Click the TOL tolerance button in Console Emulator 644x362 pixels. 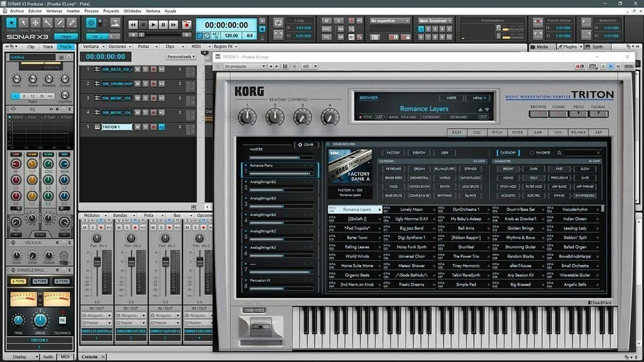(62, 320)
